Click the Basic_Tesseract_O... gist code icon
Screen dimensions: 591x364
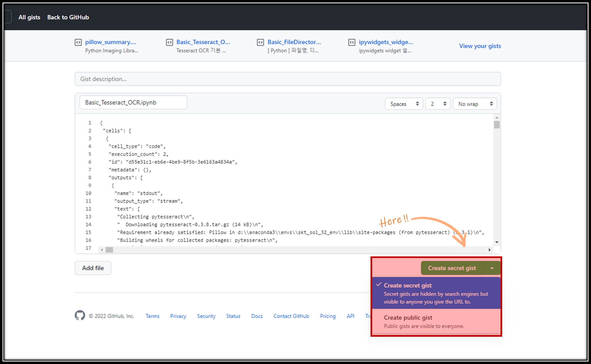tap(170, 42)
